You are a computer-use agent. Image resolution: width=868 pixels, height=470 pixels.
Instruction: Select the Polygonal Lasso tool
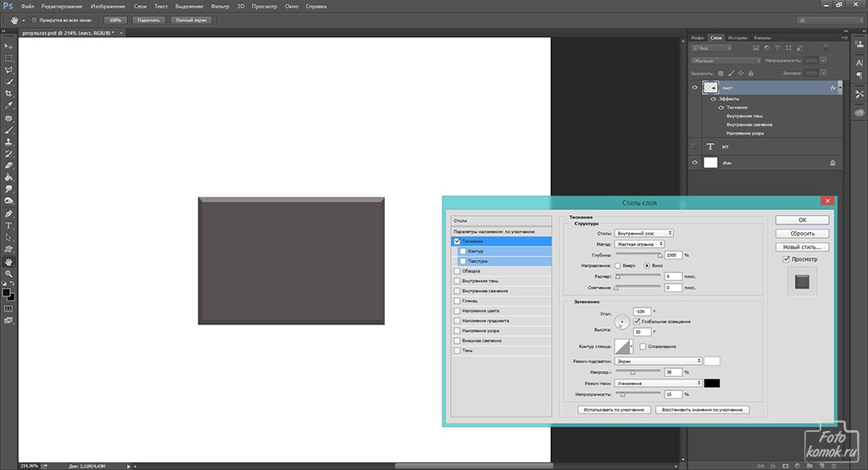pyautogui.click(x=8, y=70)
